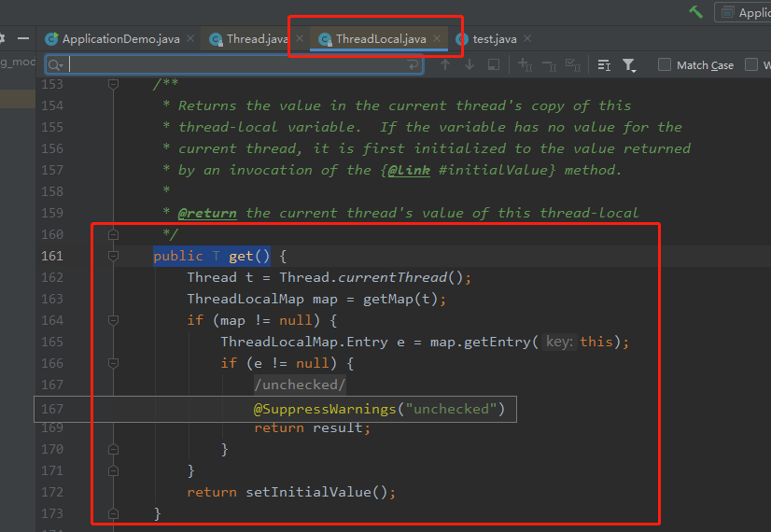Collapse the Javadoc comment fold at line 153
This screenshot has width=771, height=532.
pyautogui.click(x=114, y=84)
